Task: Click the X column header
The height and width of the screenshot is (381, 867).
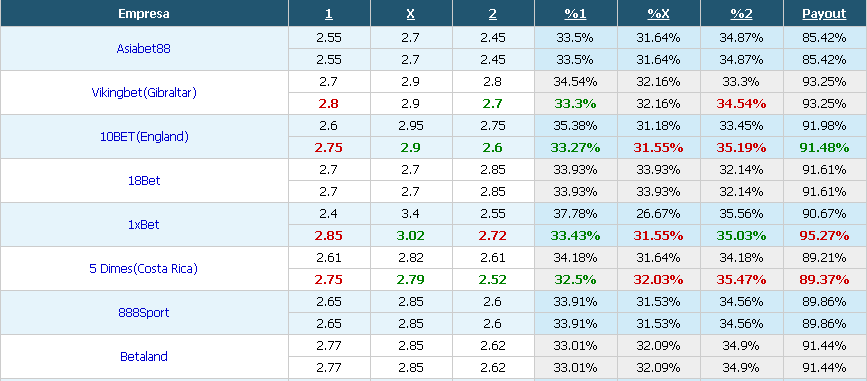Action: 410,14
